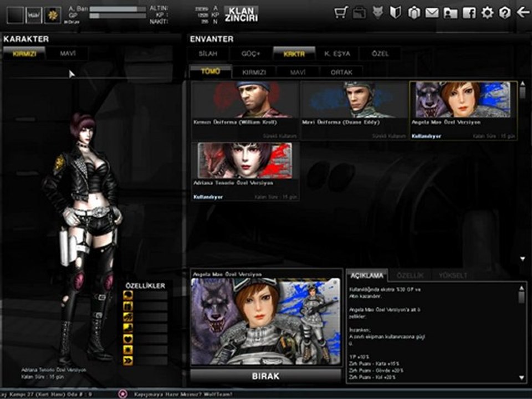Click the Klan Zinciri button

[x=241, y=14]
